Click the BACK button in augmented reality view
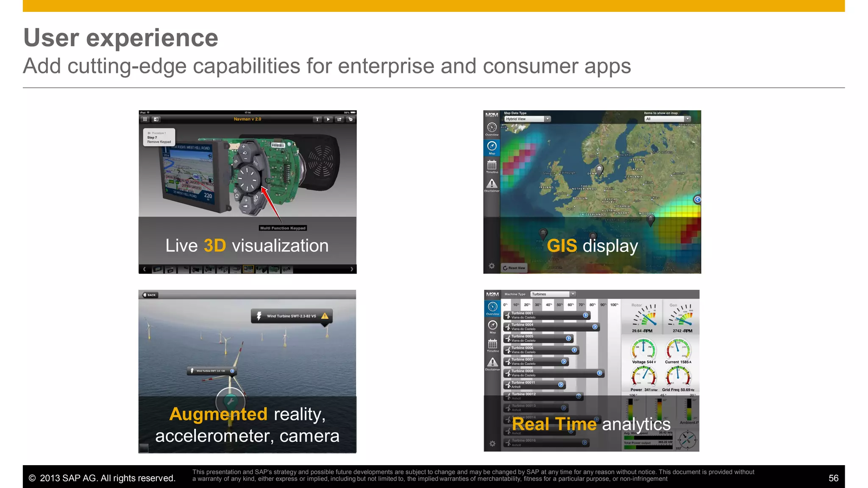 150,295
